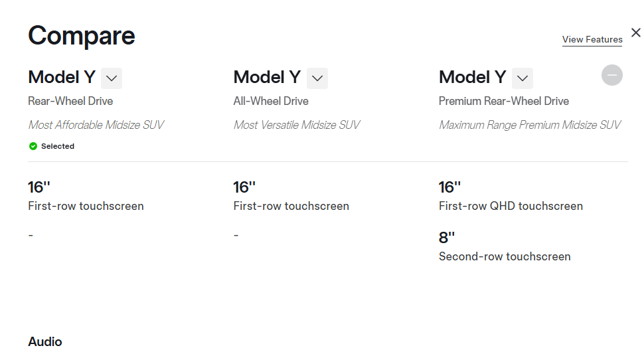
Task: Click the Most Versatile Midsize SUV tagline
Action: coord(297,125)
